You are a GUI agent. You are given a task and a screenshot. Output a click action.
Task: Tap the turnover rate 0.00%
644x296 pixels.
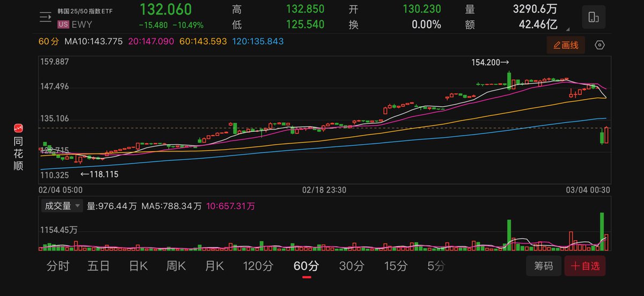pyautogui.click(x=426, y=25)
